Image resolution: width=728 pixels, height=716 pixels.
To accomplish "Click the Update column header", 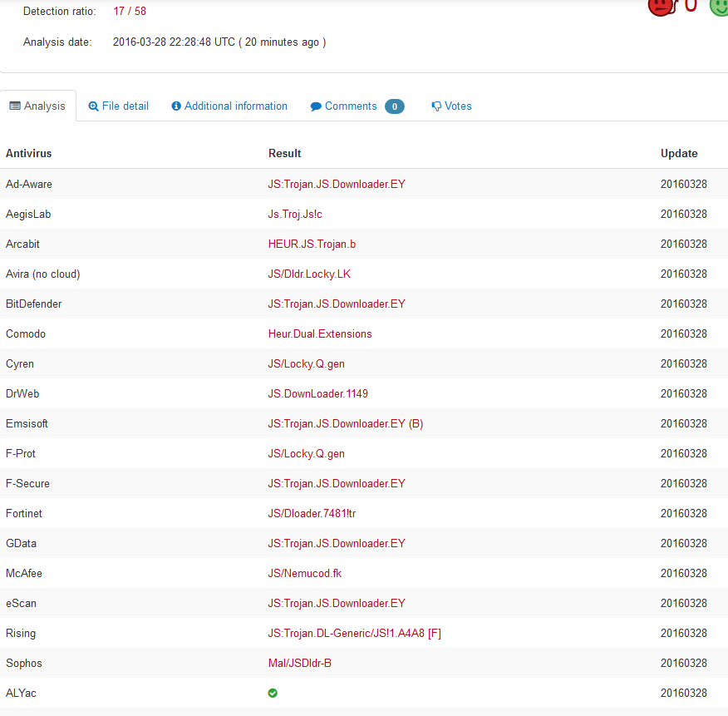I will (679, 153).
